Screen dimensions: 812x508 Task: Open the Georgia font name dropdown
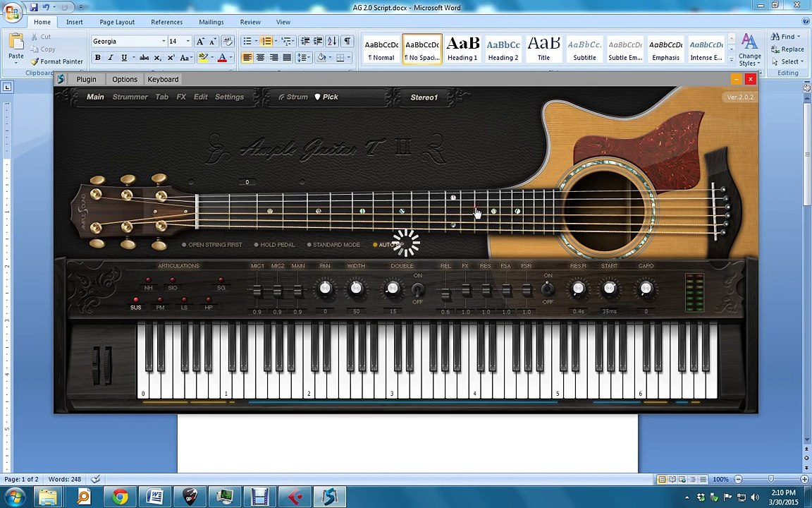click(163, 42)
